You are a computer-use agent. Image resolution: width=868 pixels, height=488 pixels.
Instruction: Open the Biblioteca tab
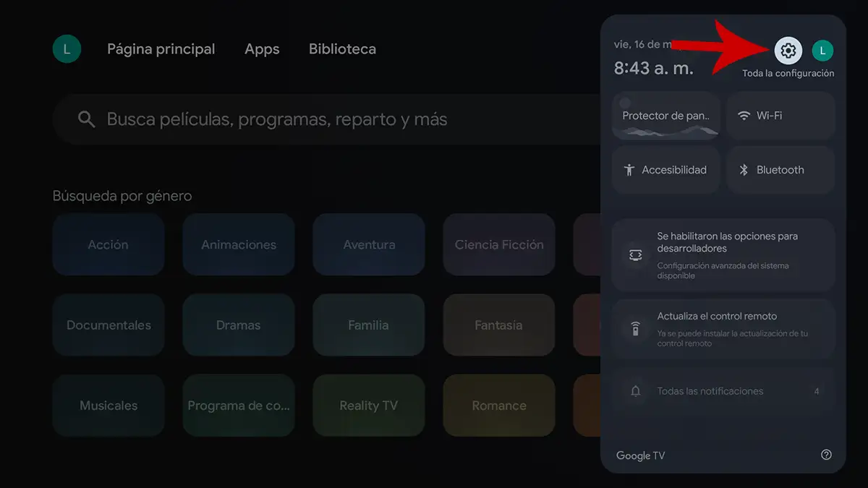click(342, 48)
